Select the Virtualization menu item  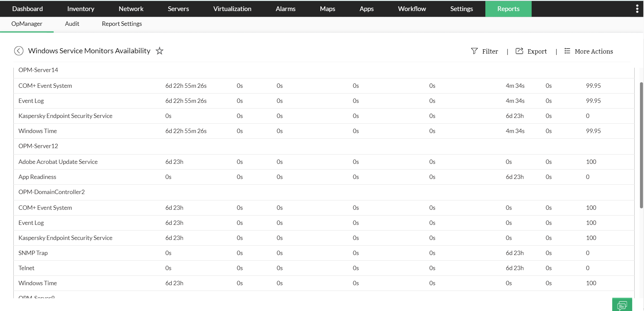coord(232,9)
